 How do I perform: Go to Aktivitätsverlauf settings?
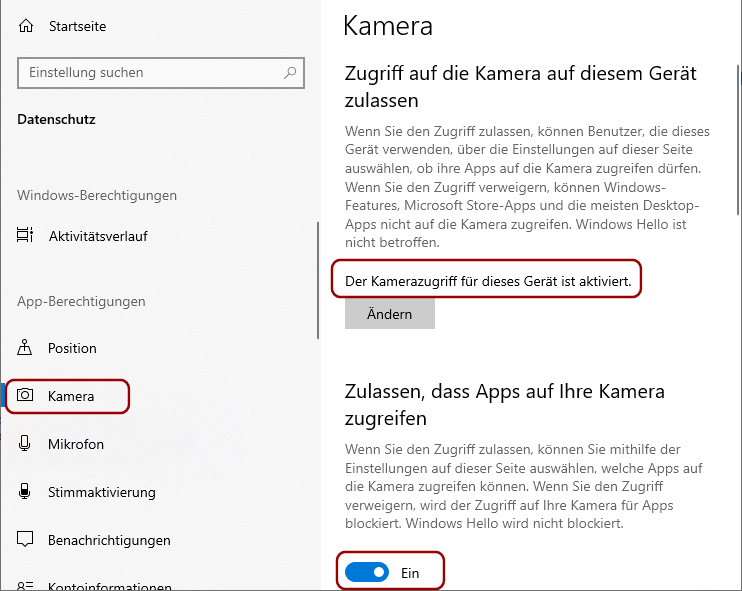[98, 236]
